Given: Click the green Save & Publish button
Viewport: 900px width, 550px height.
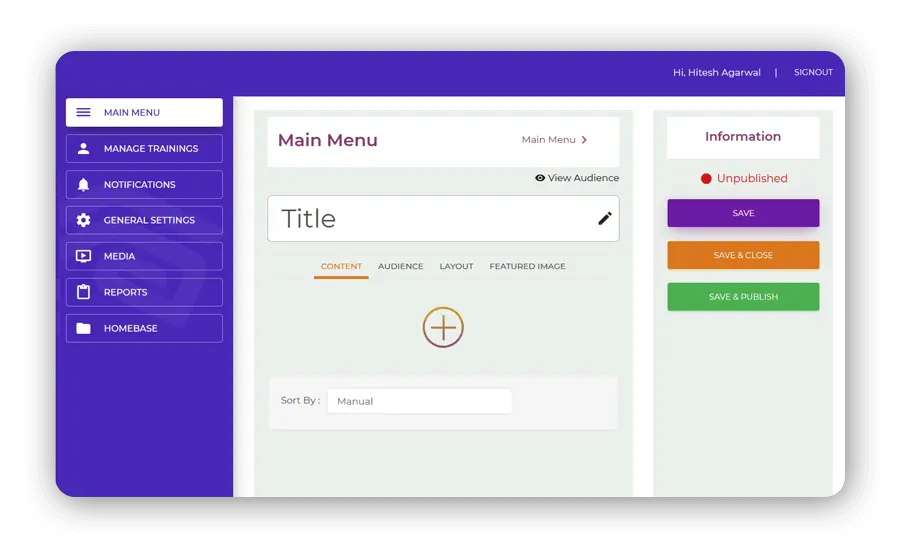Looking at the screenshot, I should point(743,297).
